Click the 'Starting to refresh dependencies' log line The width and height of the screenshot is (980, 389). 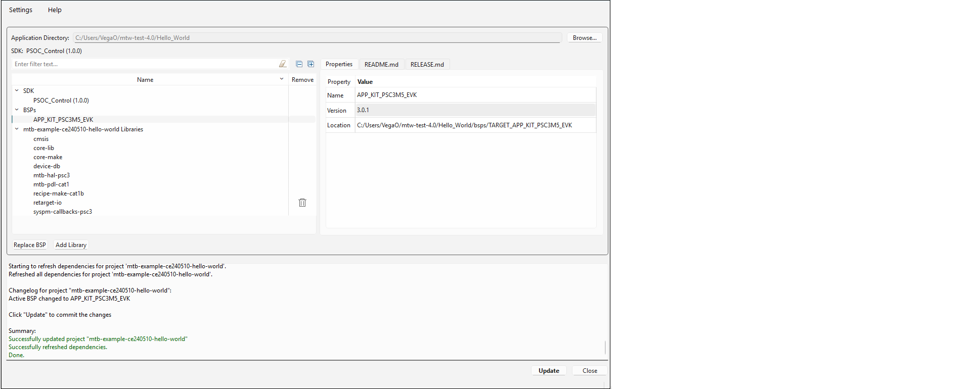tap(117, 266)
